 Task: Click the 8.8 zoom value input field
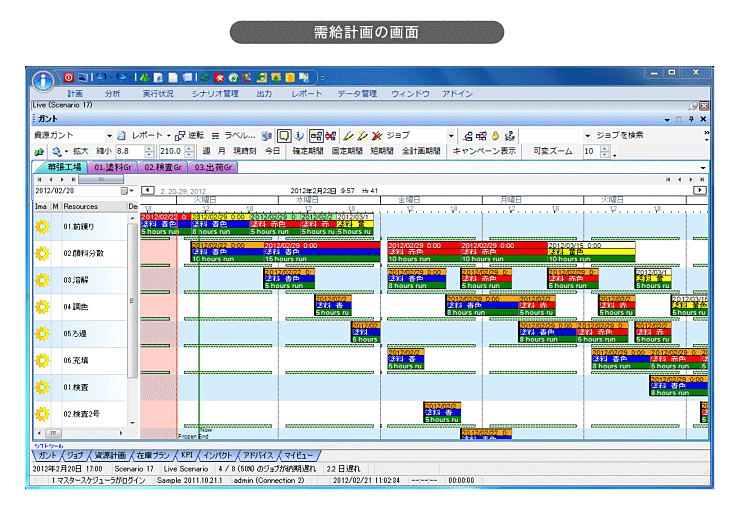[x=126, y=151]
